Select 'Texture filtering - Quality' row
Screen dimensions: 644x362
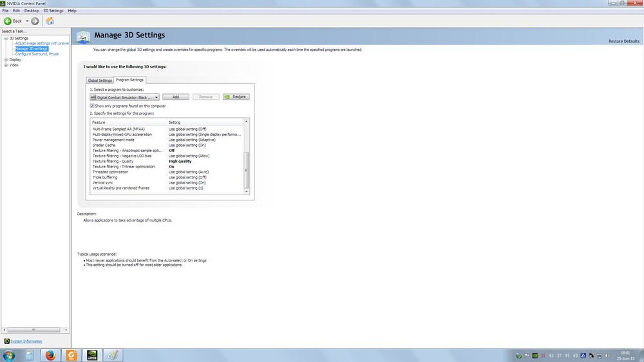[167, 161]
